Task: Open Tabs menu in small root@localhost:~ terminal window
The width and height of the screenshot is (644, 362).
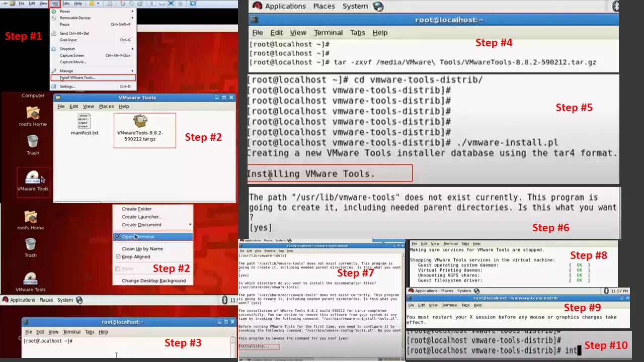Action: pyautogui.click(x=90, y=332)
